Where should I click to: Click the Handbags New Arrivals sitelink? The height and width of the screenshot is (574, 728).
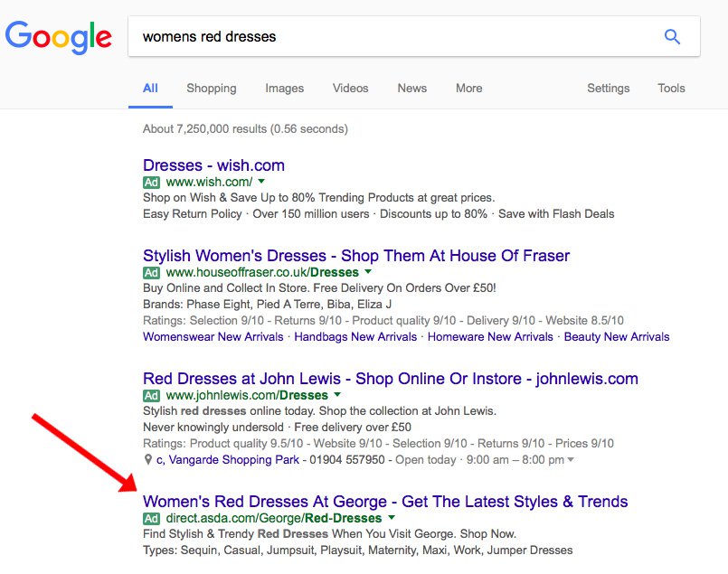[x=355, y=337]
